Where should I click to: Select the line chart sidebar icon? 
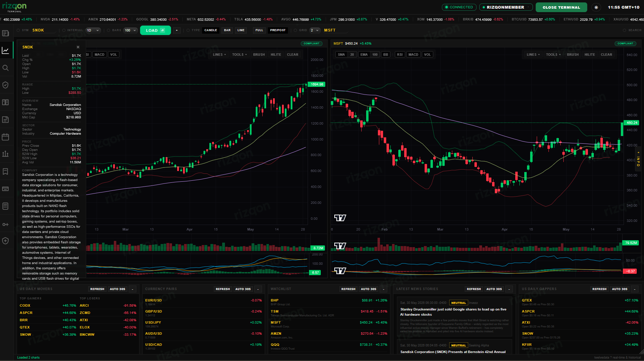6,51
